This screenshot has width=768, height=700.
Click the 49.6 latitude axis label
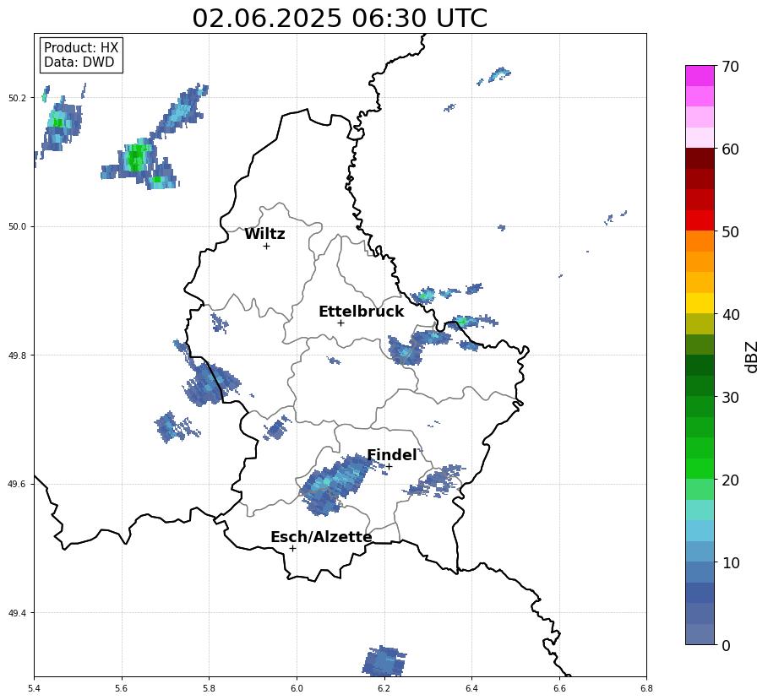click(16, 484)
